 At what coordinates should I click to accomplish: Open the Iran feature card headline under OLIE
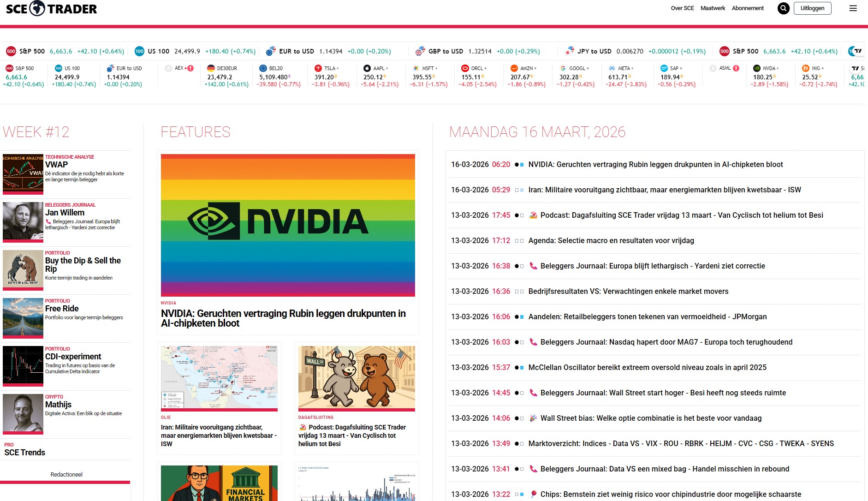[219, 435]
